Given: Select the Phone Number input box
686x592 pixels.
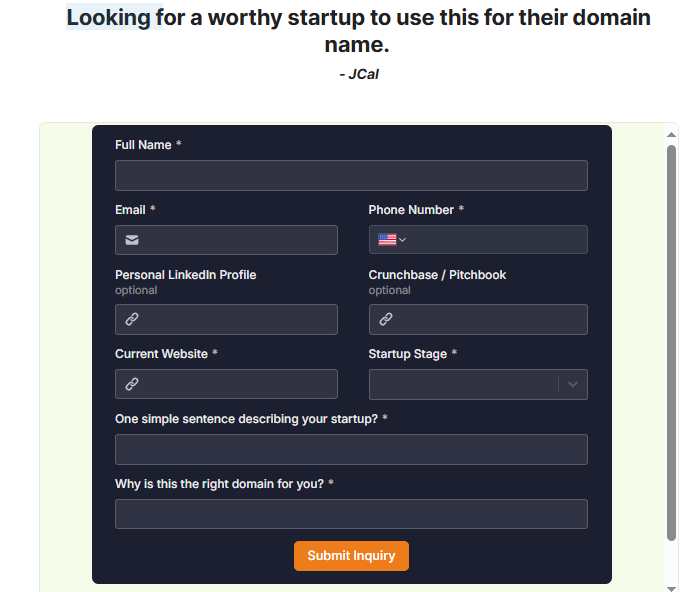Looking at the screenshot, I should 495,240.
